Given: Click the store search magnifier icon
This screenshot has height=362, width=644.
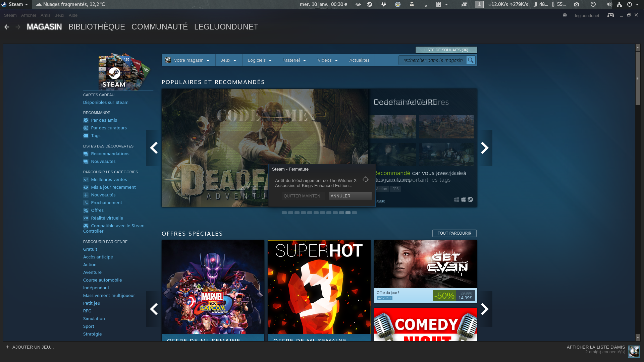Looking at the screenshot, I should pyautogui.click(x=471, y=60).
